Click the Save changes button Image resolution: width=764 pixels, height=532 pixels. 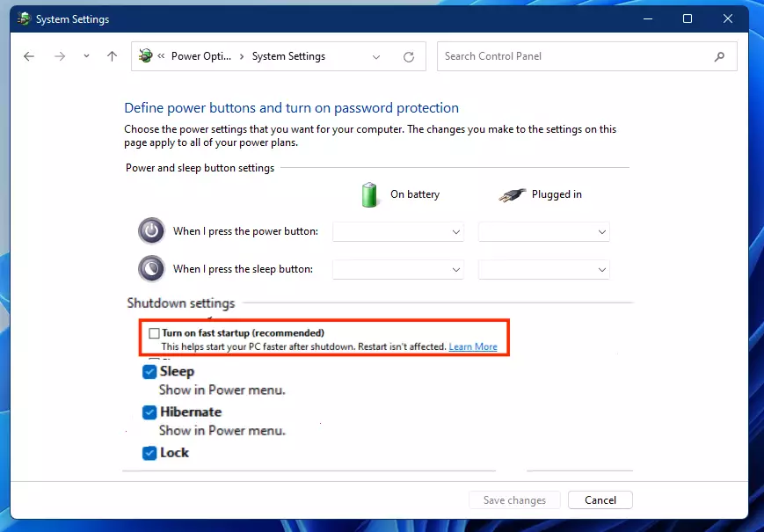coord(514,500)
